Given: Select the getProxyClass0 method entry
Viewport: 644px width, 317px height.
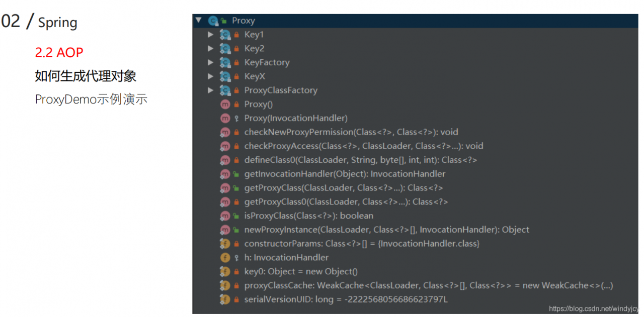Looking at the screenshot, I should [x=346, y=202].
